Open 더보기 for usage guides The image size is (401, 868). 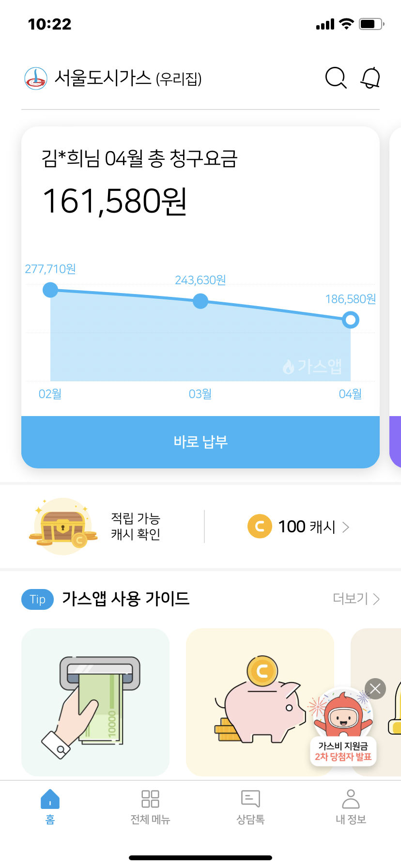[356, 599]
